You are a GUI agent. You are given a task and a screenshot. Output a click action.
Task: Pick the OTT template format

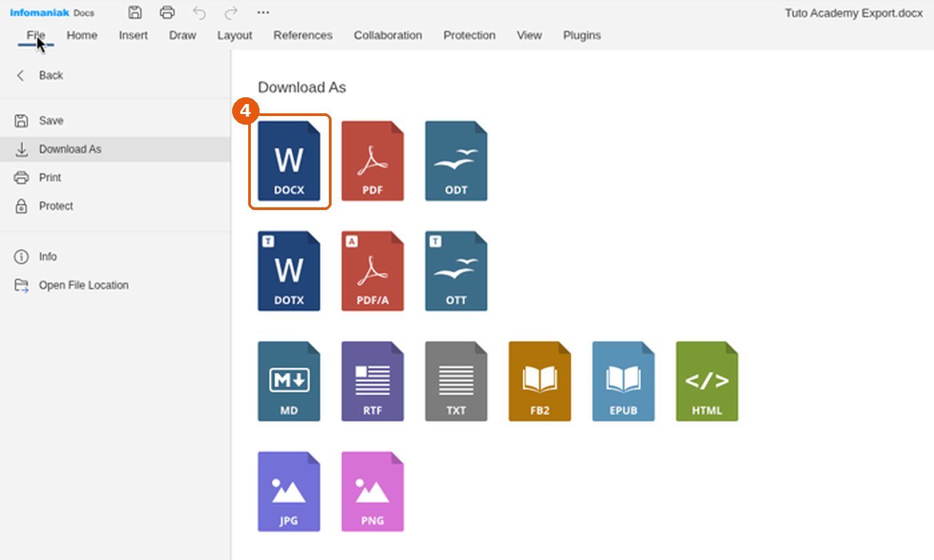[x=456, y=271]
